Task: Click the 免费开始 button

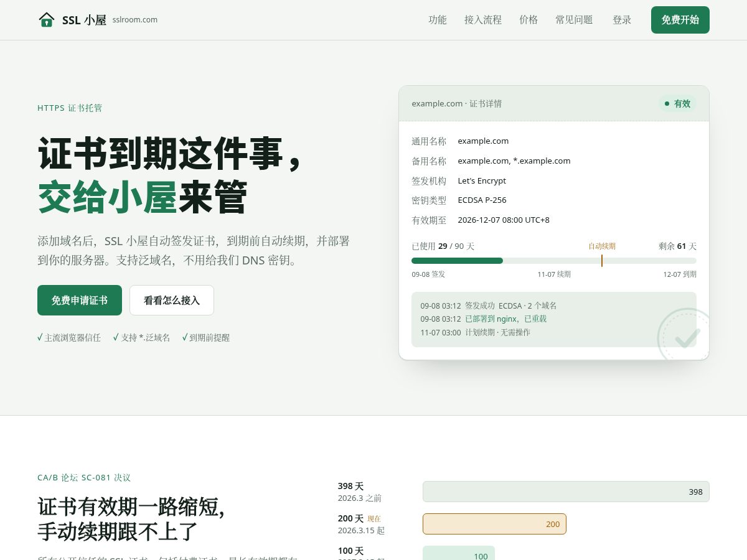Action: pos(680,20)
